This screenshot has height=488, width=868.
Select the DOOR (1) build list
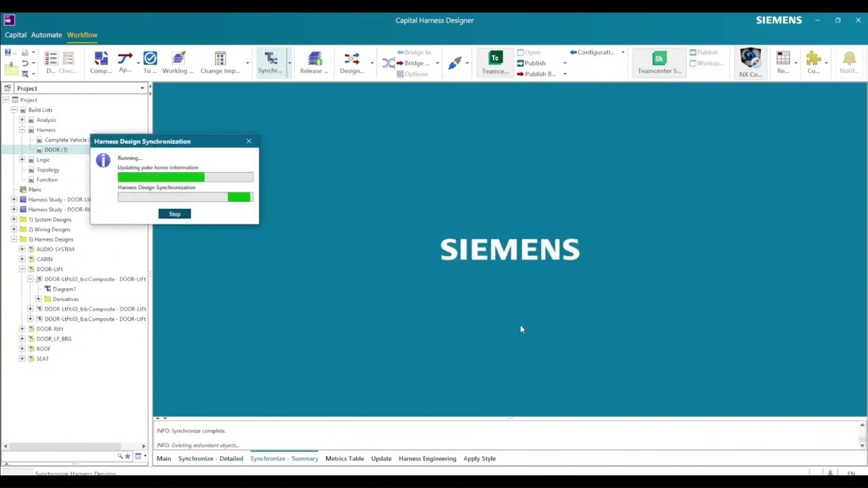click(x=56, y=150)
